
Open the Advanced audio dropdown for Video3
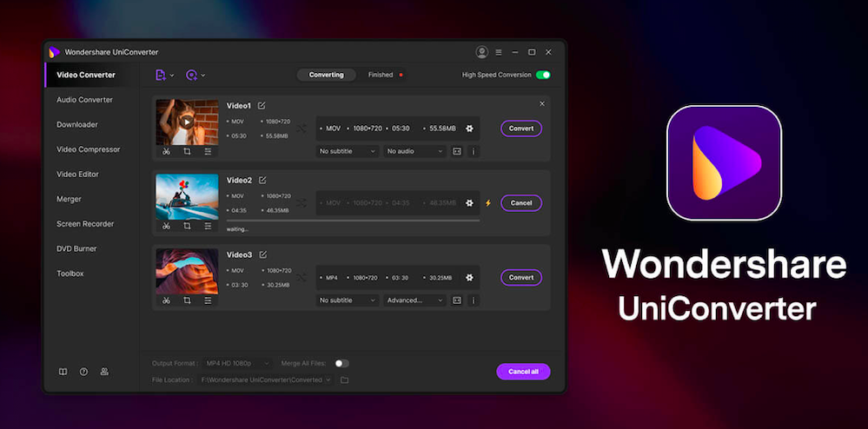point(415,300)
